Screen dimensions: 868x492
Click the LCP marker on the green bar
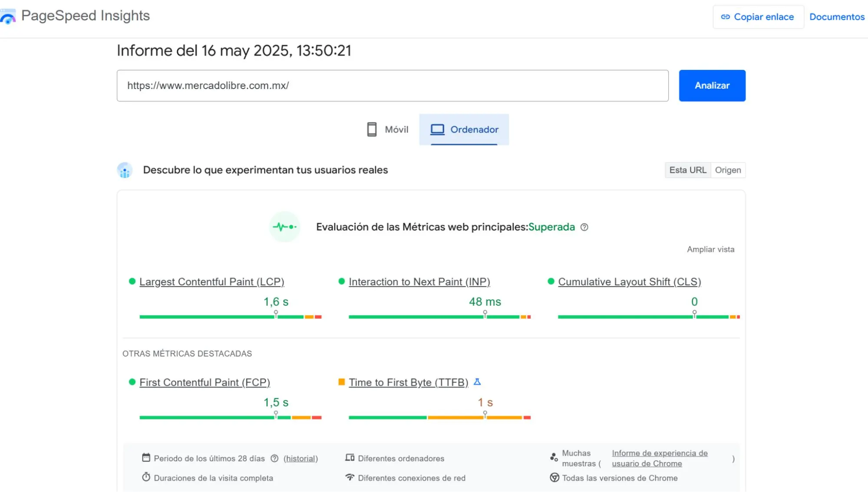click(275, 314)
